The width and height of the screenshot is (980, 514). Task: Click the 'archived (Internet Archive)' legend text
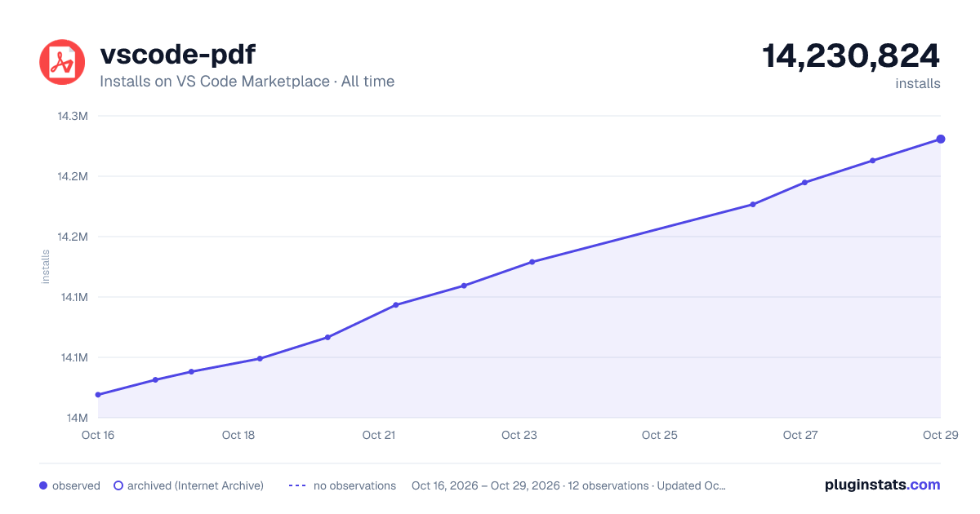click(195, 485)
